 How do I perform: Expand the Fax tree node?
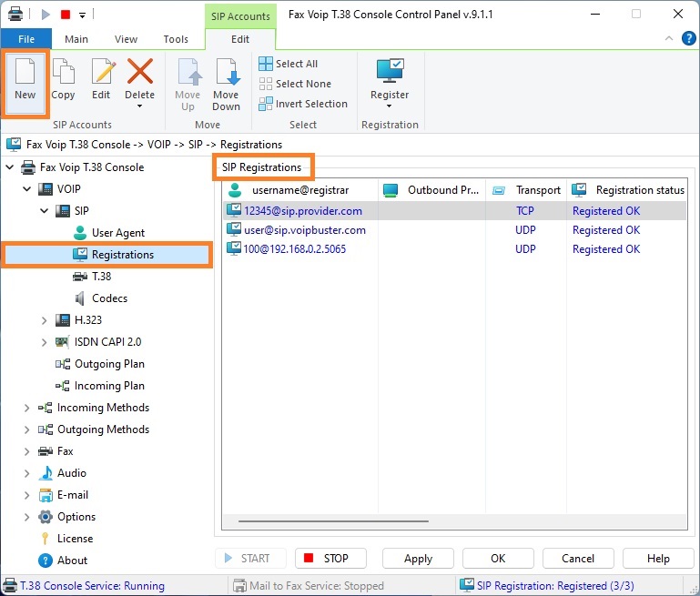point(26,451)
